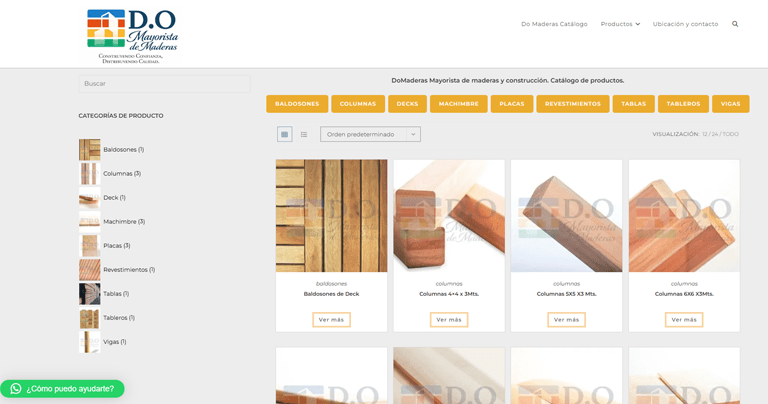Image resolution: width=768 pixels, height=404 pixels.
Task: Click columnas label above Columnas 5X5 X3 Mts.
Action: [x=567, y=284]
